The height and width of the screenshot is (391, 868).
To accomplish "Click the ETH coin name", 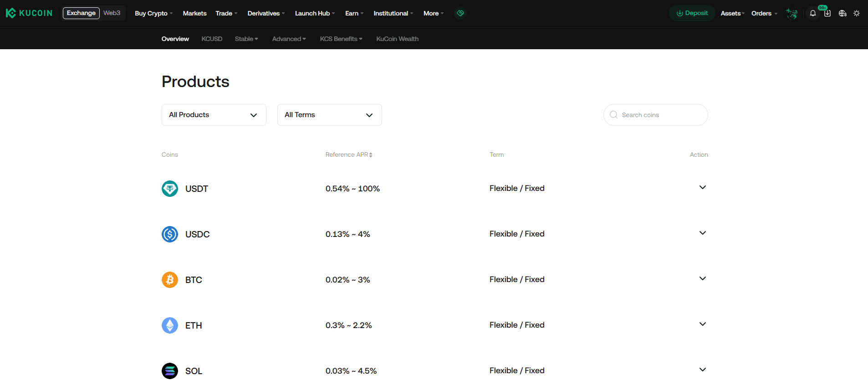I will [x=194, y=325].
